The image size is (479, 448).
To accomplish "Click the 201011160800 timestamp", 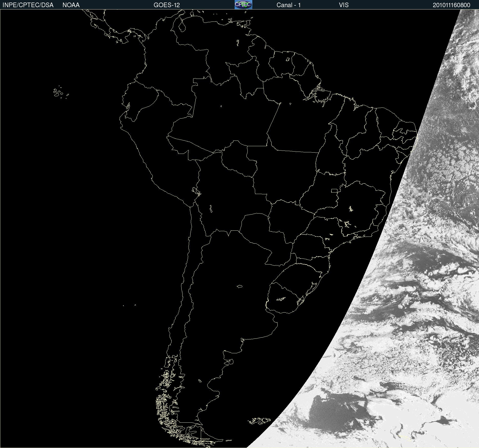I will coord(451,5).
